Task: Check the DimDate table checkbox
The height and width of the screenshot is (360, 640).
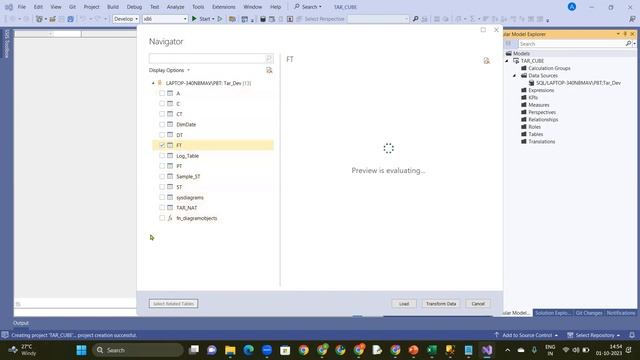Action: (x=162, y=124)
